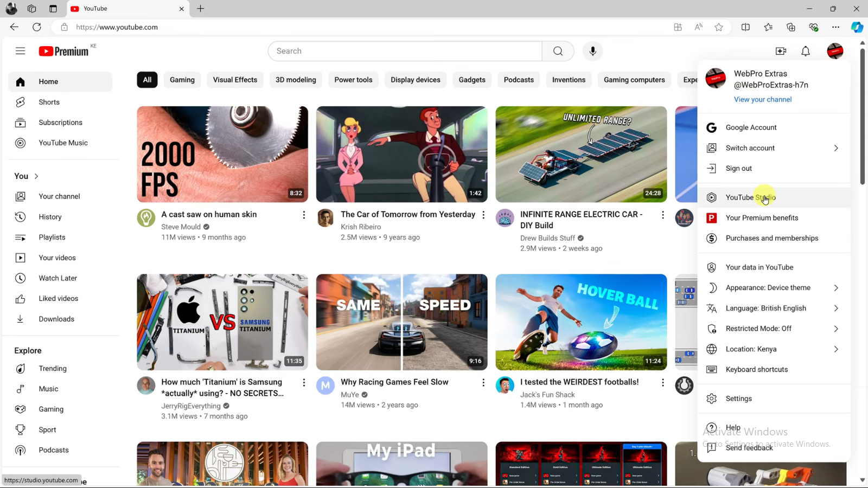
Task: Open Gaming under Explore
Action: coord(60,409)
